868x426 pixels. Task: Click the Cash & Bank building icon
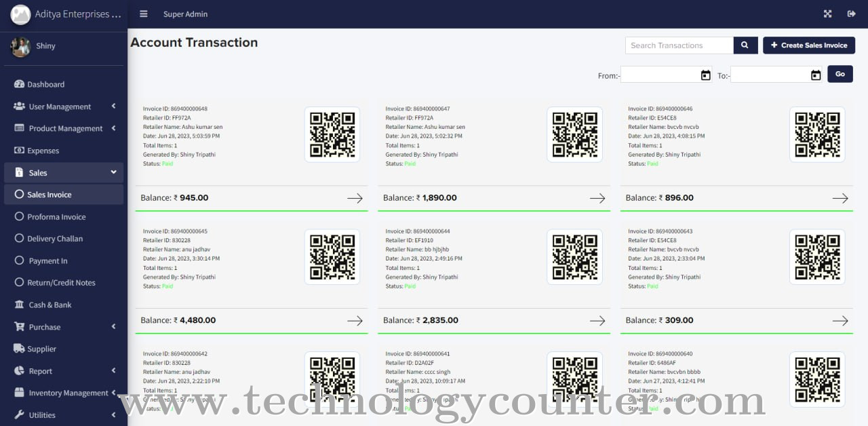19,305
